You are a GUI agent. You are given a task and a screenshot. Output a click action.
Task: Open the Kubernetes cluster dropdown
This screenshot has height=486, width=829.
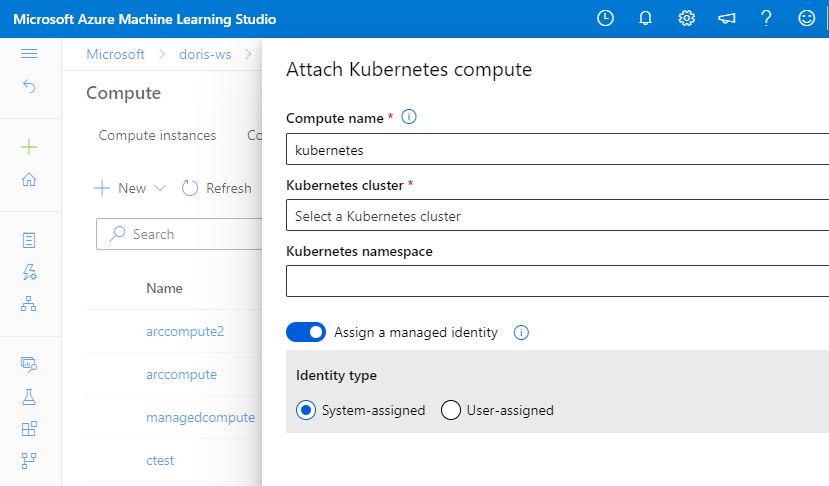point(557,216)
